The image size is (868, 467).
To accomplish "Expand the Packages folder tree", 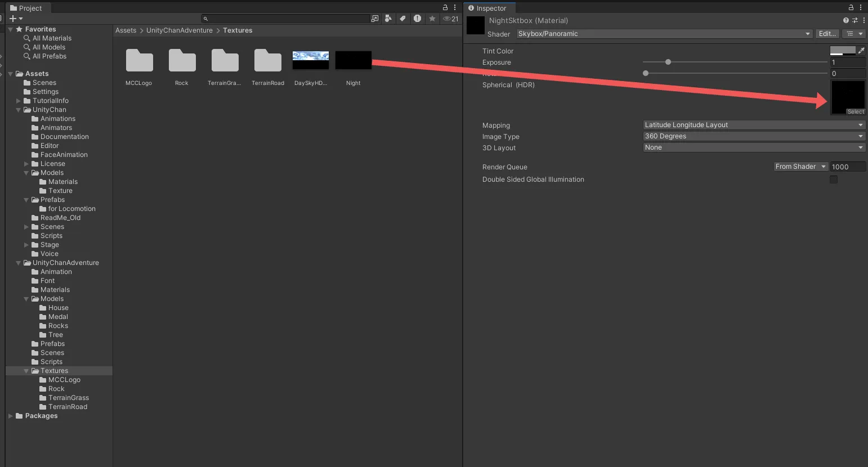I will [11, 416].
